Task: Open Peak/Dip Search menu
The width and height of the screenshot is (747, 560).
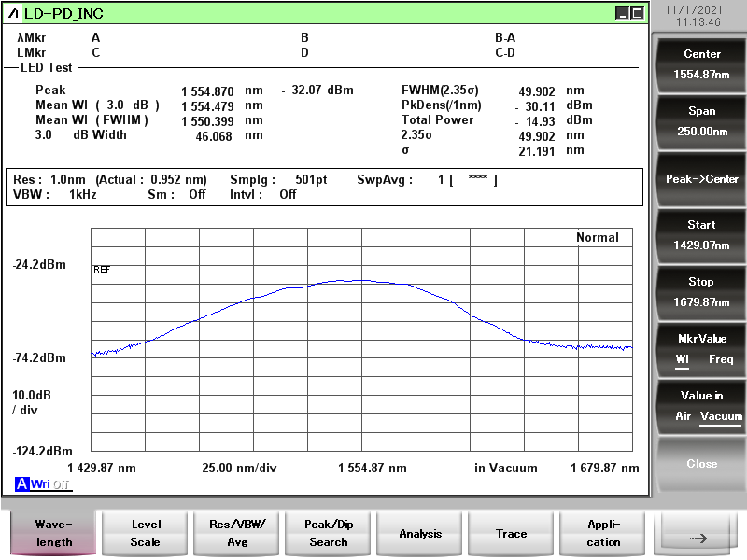Action: point(328,533)
